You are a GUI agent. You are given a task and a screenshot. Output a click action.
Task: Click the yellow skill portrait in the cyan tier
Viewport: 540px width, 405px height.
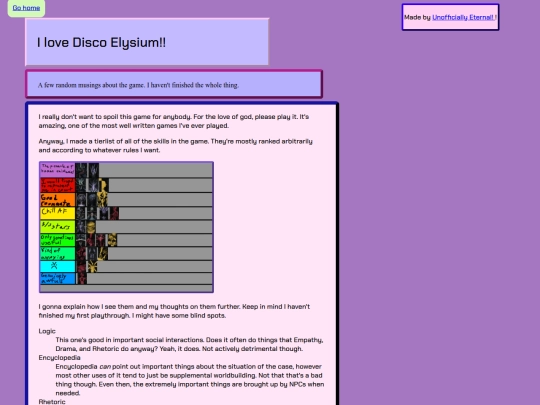click(92, 266)
